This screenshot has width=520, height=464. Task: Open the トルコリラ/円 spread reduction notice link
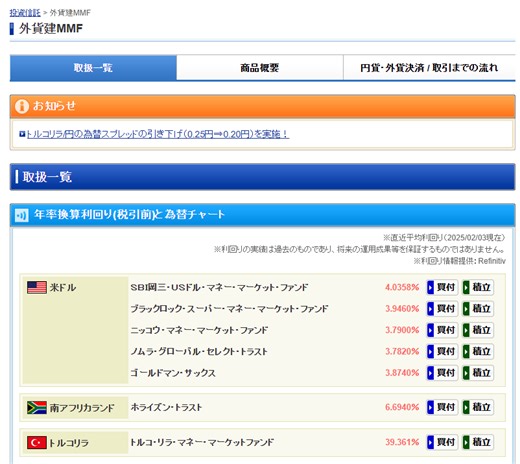(x=157, y=134)
